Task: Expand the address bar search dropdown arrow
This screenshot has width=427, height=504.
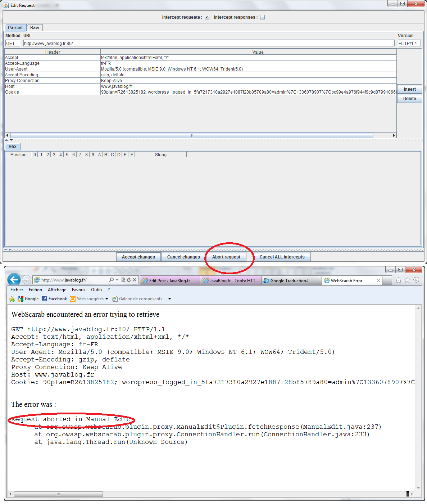Action: point(117,280)
